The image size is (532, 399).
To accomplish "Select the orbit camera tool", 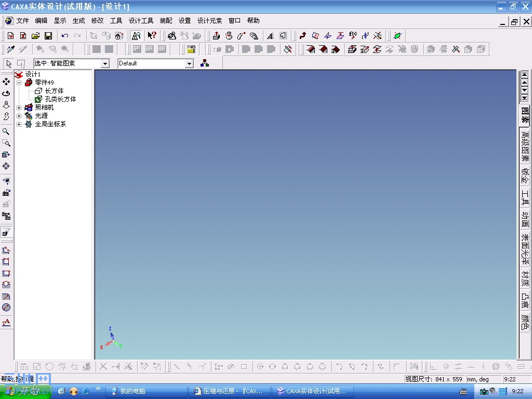I will pos(6,94).
